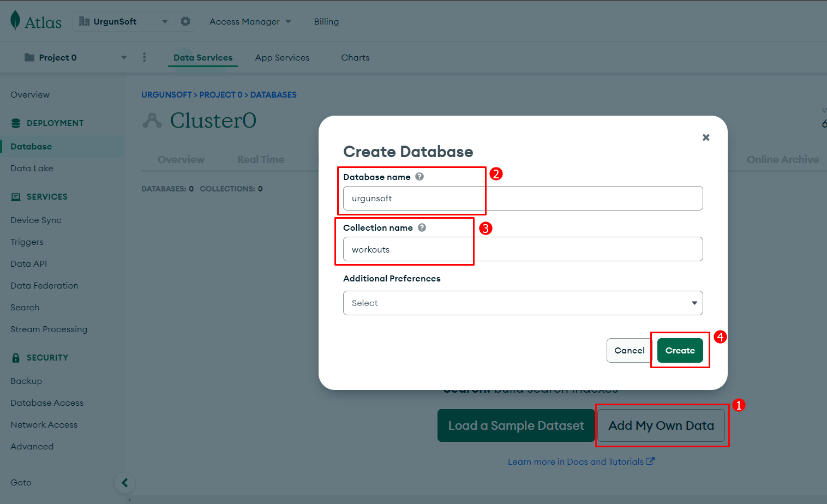
Task: Switch to App Services tab
Action: [282, 58]
